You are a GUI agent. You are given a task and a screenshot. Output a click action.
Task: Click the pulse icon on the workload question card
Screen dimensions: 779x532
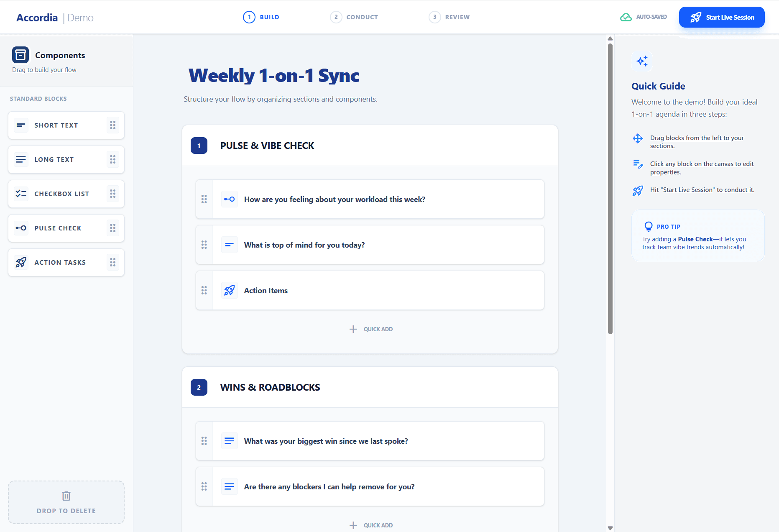coord(229,199)
